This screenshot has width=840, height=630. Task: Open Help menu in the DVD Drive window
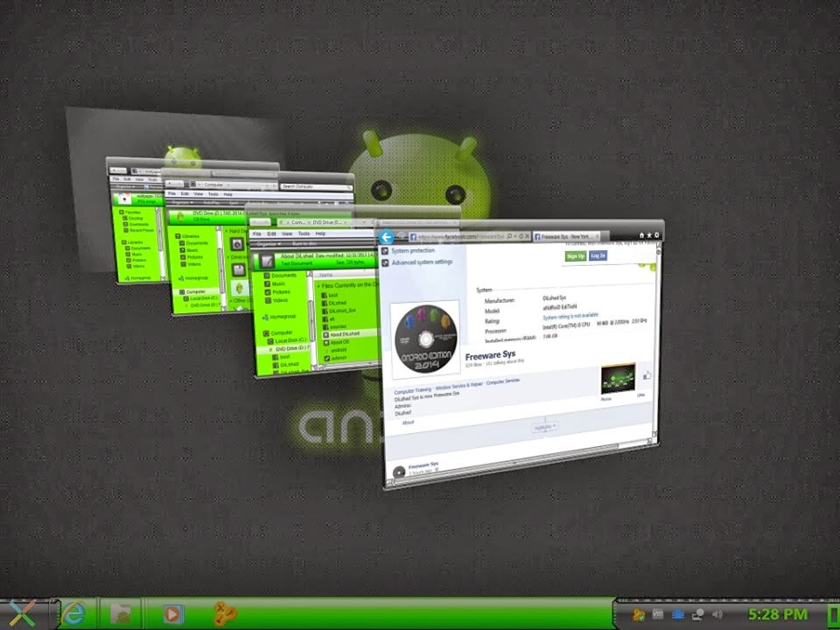pos(320,234)
